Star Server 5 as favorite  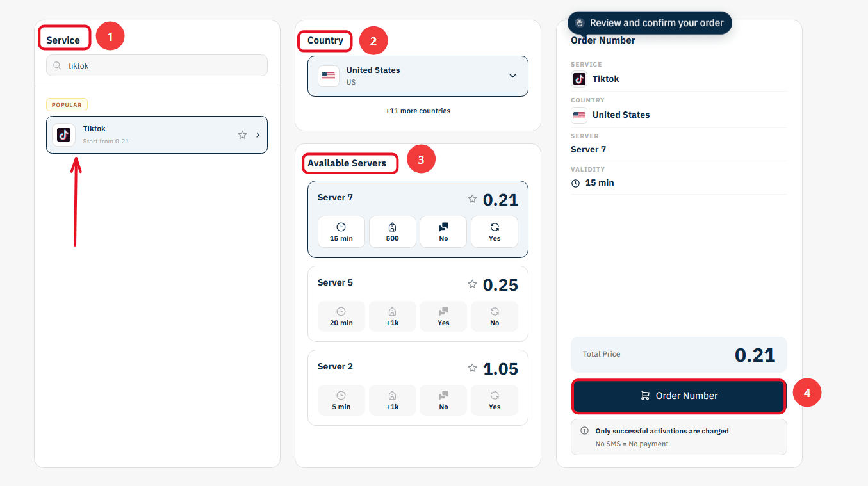pyautogui.click(x=472, y=284)
